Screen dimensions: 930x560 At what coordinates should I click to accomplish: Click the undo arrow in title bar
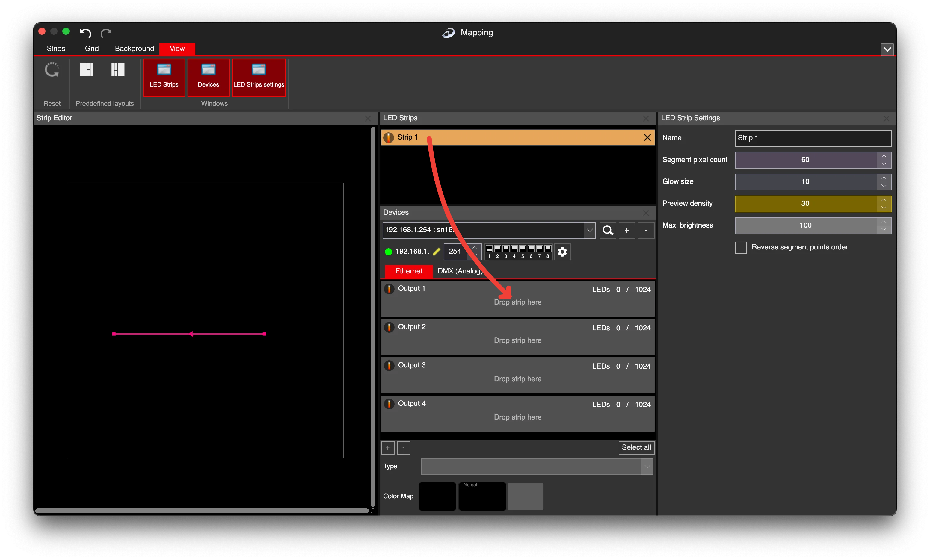pos(86,33)
